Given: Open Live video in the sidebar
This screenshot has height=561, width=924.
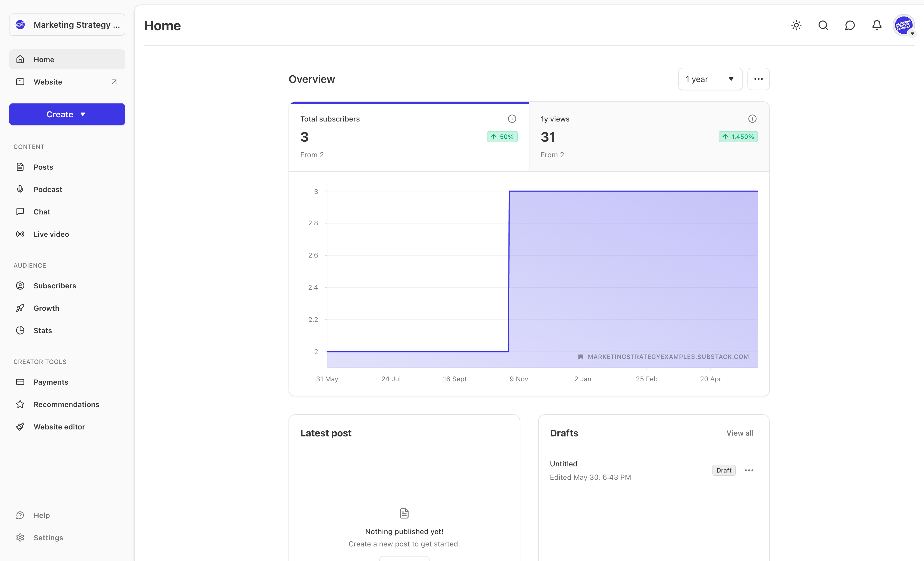Looking at the screenshot, I should (67, 234).
